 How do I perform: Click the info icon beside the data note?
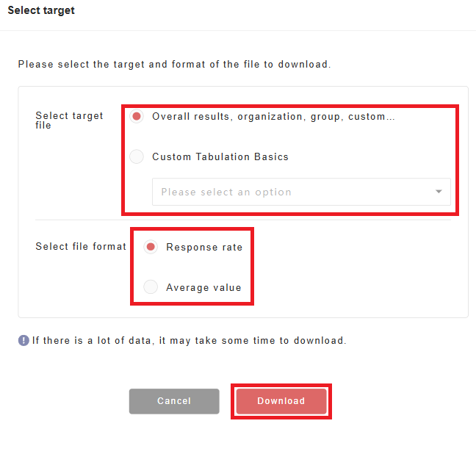click(24, 340)
